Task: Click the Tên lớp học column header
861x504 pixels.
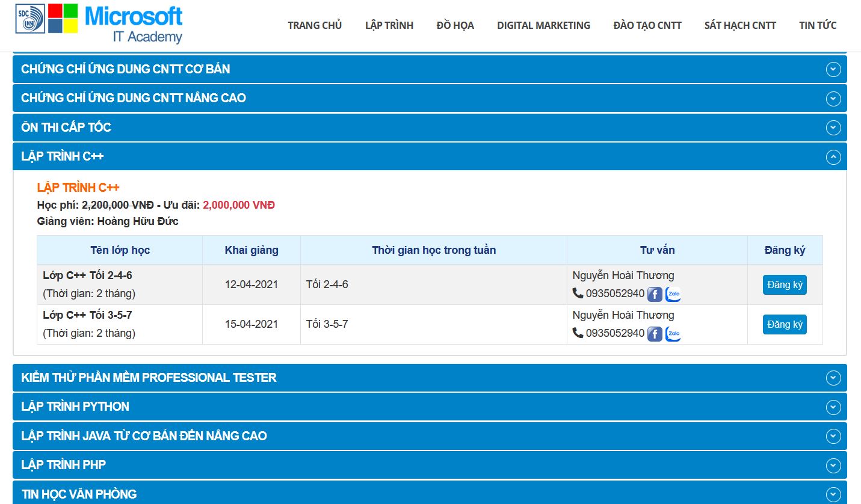Action: pyautogui.click(x=120, y=250)
